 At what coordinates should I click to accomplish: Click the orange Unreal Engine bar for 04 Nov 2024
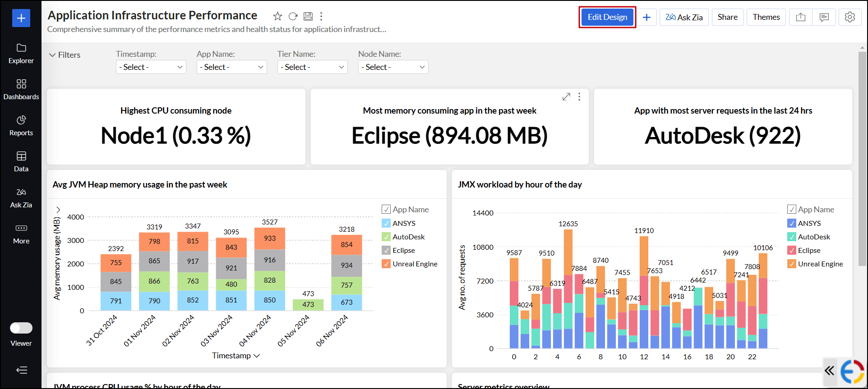(270, 238)
